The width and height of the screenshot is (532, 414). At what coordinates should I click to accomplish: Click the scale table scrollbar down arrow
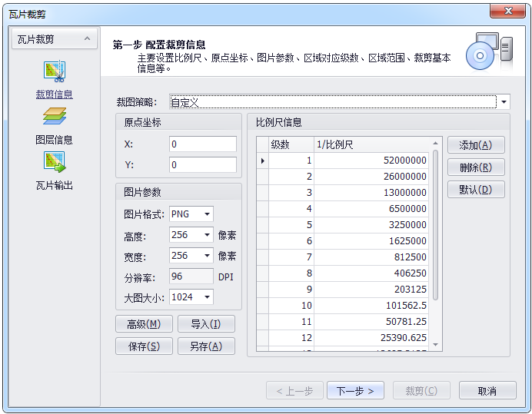[x=436, y=345]
